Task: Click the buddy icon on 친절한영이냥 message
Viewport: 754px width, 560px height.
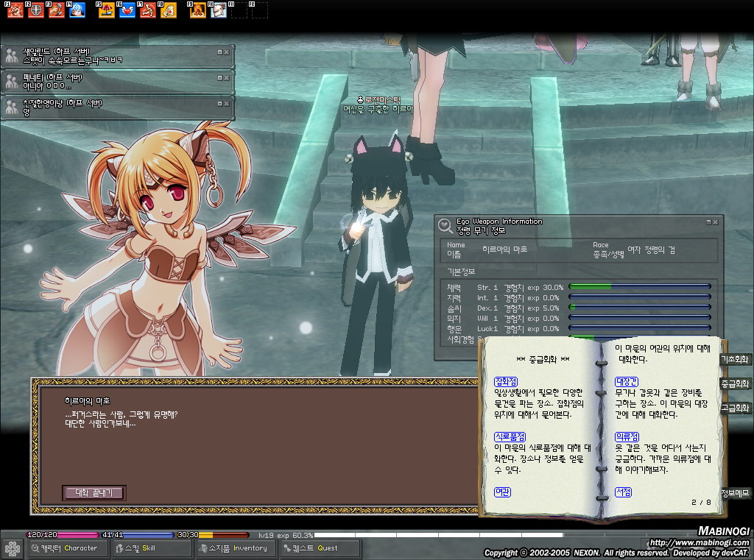Action: click(x=12, y=108)
